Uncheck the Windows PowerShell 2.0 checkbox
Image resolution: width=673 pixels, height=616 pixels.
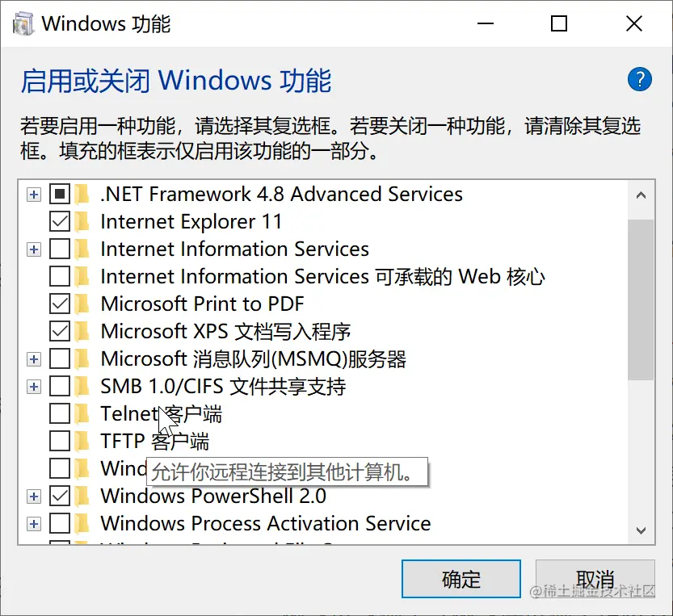click(x=61, y=496)
